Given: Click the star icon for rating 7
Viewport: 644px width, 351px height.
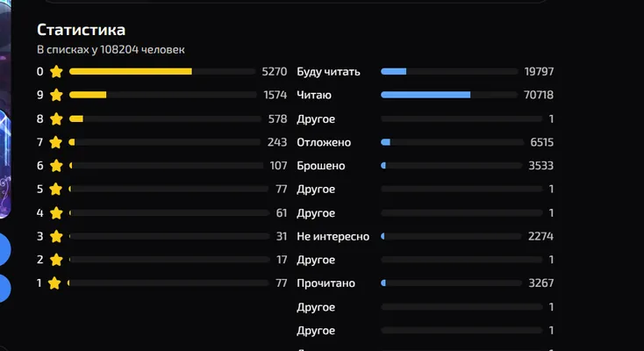Looking at the screenshot, I should 56,142.
